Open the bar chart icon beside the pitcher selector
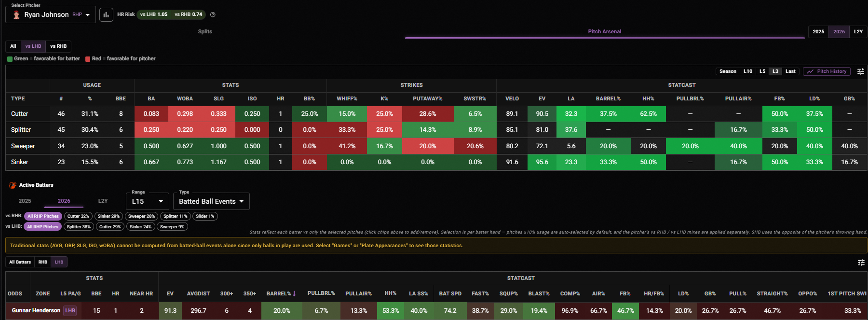The height and width of the screenshot is (320, 868). click(x=106, y=14)
